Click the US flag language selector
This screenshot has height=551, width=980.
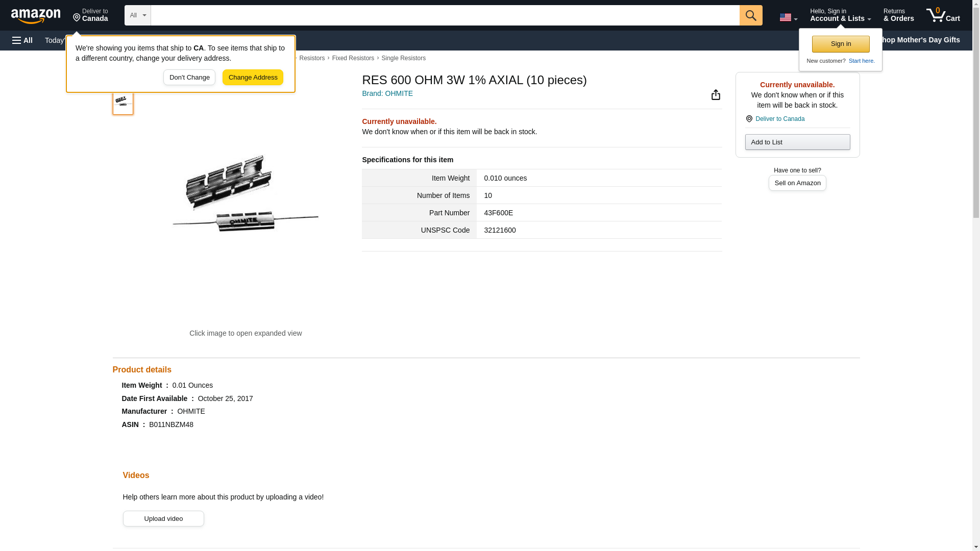pos(788,17)
